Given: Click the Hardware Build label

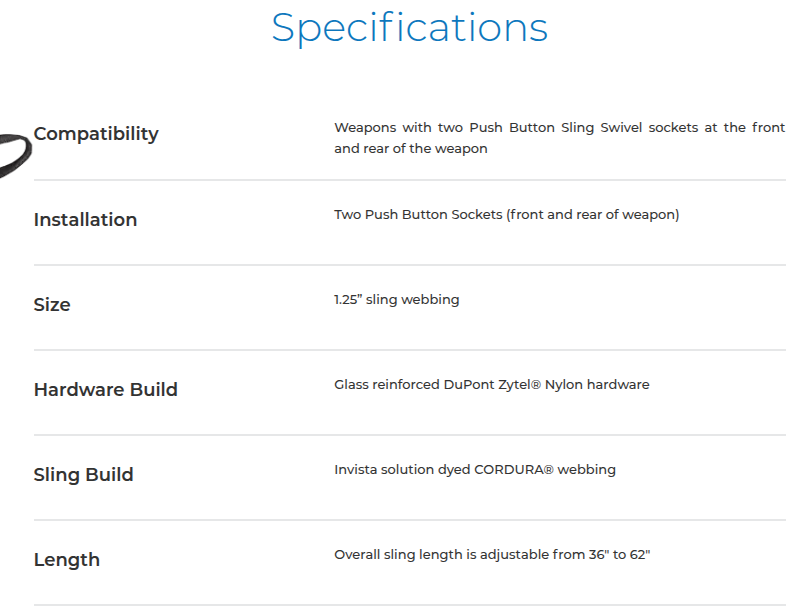Looking at the screenshot, I should click(105, 390).
